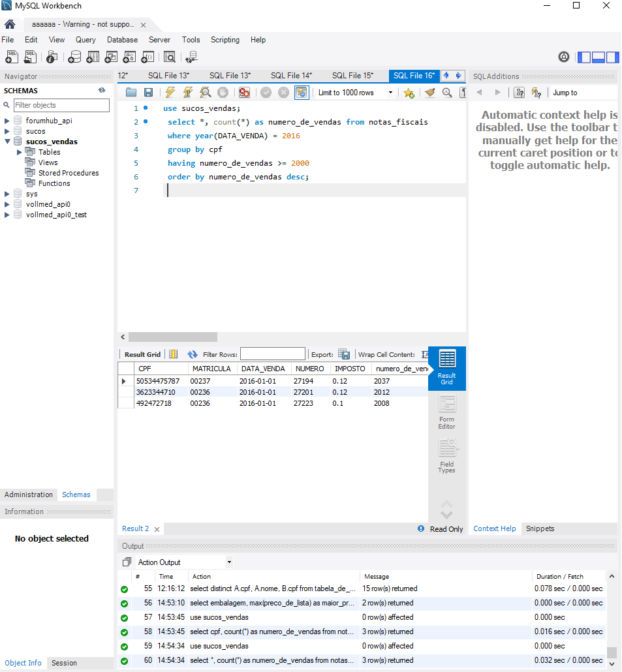The height and width of the screenshot is (672, 622).
Task: Refresh schemas list icon in Navigator
Action: 102,90
